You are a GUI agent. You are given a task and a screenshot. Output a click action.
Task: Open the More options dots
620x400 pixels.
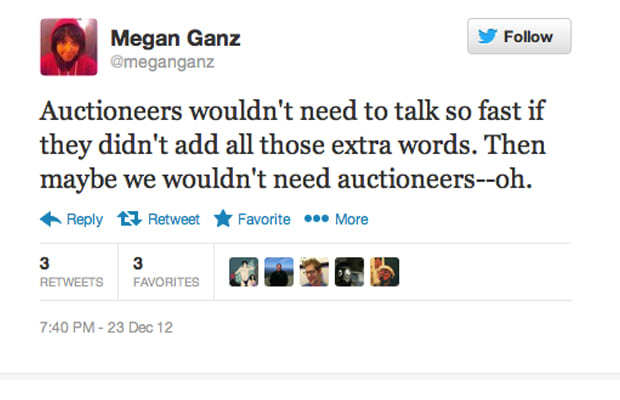316,218
